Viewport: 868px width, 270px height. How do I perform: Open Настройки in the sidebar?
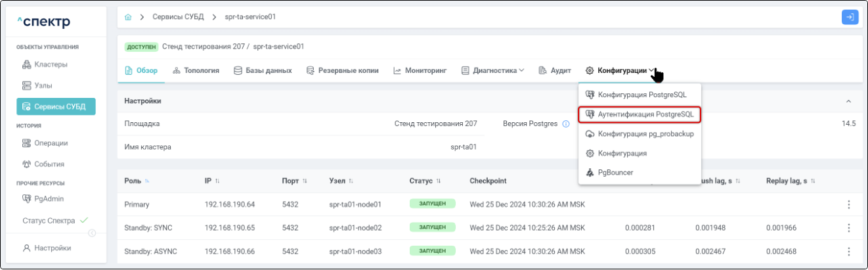coord(52,248)
